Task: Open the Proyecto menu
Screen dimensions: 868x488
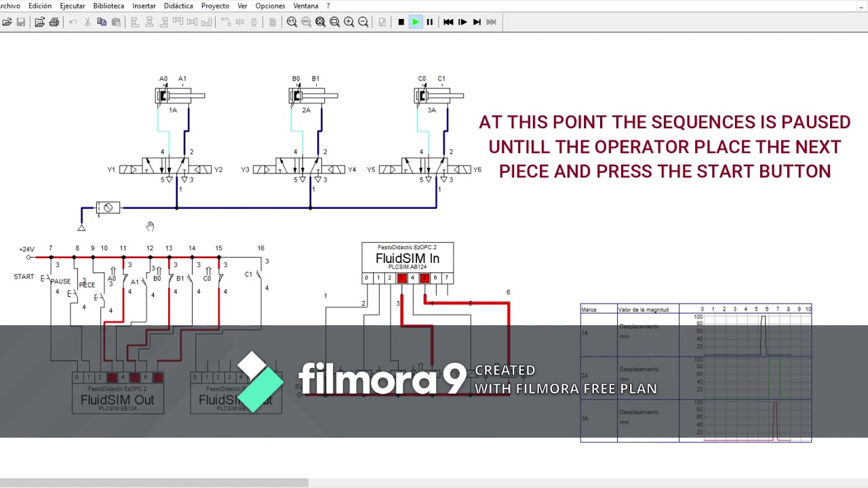Action: (215, 6)
